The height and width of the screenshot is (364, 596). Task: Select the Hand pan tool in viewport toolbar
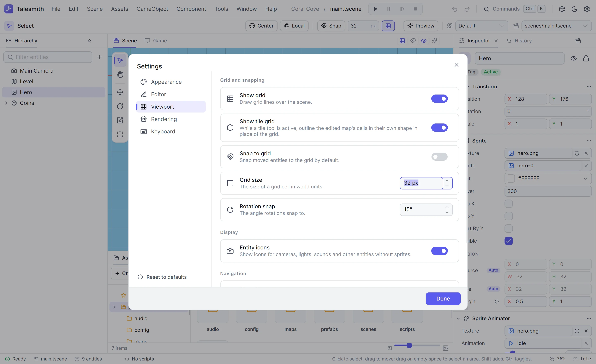coord(120,74)
